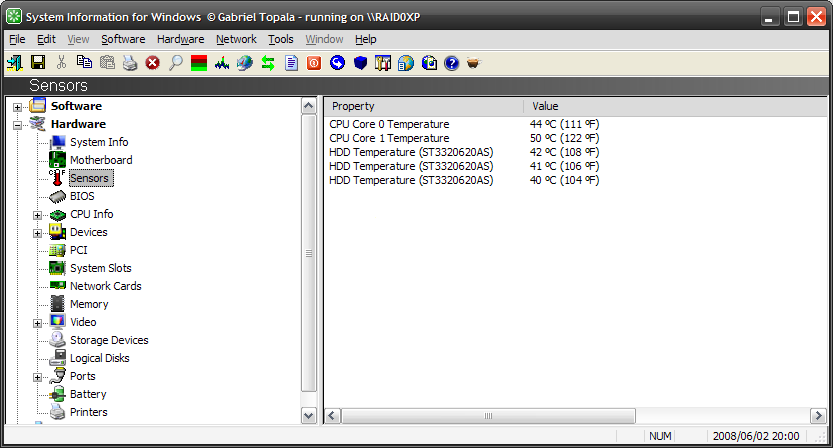833x448 pixels.
Task: Select Motherboard in the tree
Action: [101, 160]
